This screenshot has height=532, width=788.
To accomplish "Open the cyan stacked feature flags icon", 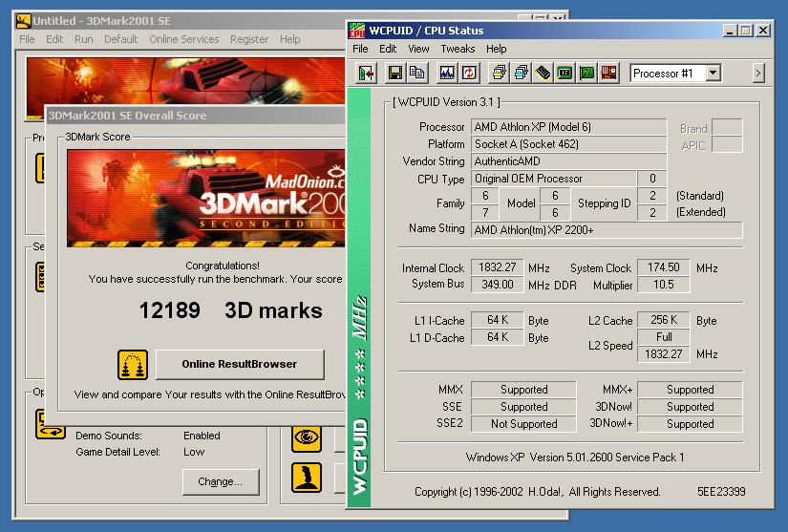I will (522, 74).
